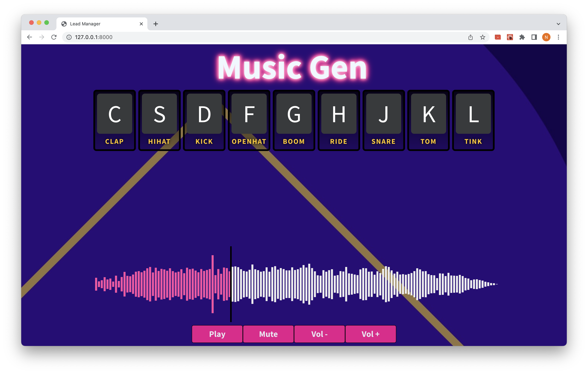
Task: Open a new browser tab
Action: [156, 24]
